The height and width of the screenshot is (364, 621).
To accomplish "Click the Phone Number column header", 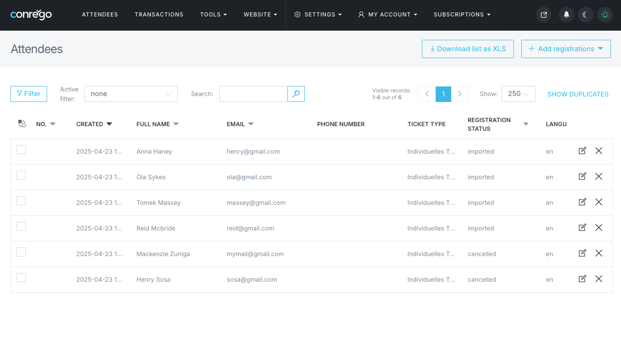I will click(341, 124).
